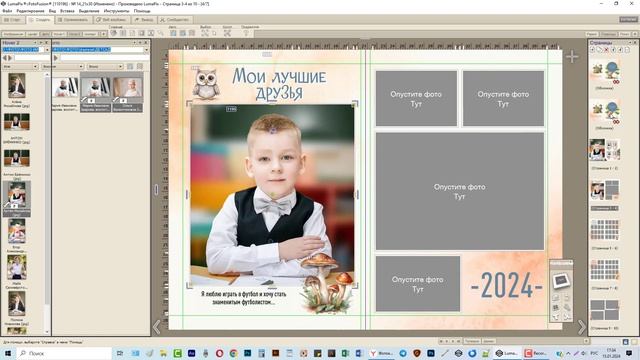This screenshot has width=640, height=360.
Task: Select Страница 9-10 thumbnail in pages panel
Action: click(x=604, y=310)
